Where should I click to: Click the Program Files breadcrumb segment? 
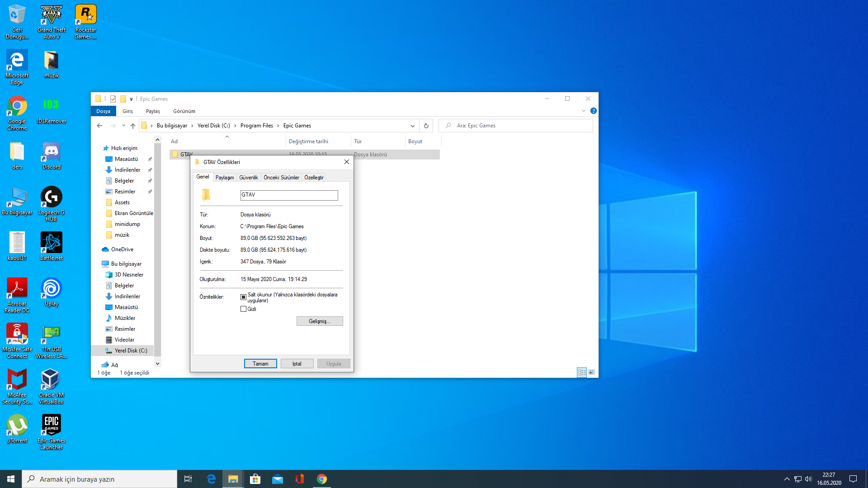(x=257, y=126)
